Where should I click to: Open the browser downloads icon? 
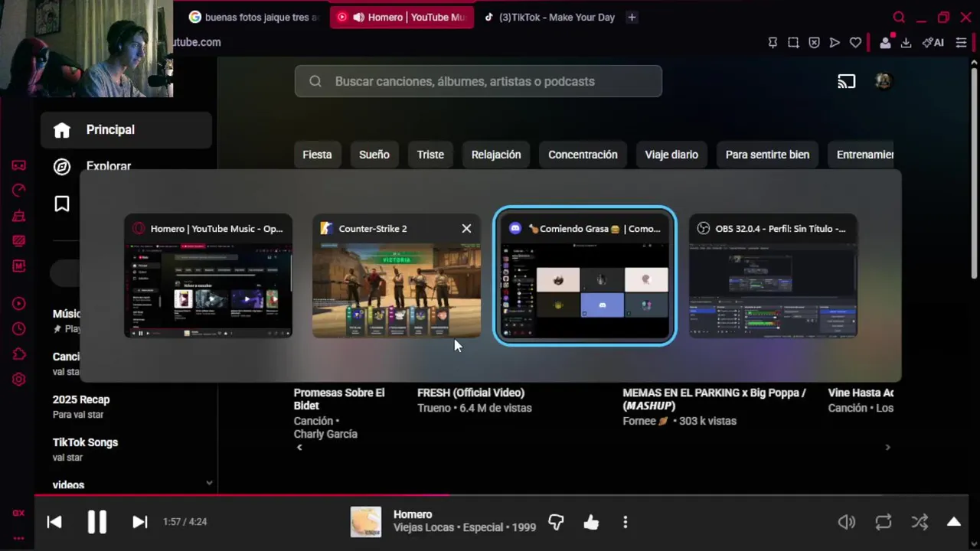[x=906, y=43]
